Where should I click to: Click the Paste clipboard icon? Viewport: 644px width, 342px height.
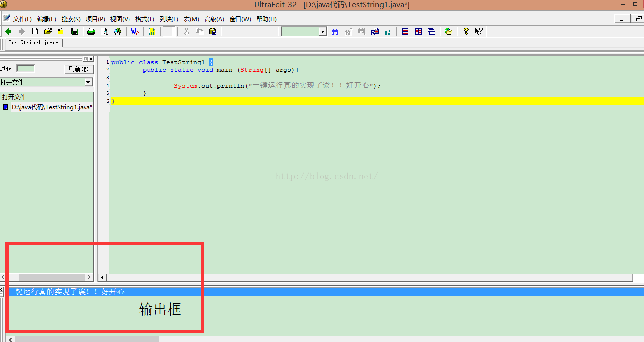tap(213, 31)
